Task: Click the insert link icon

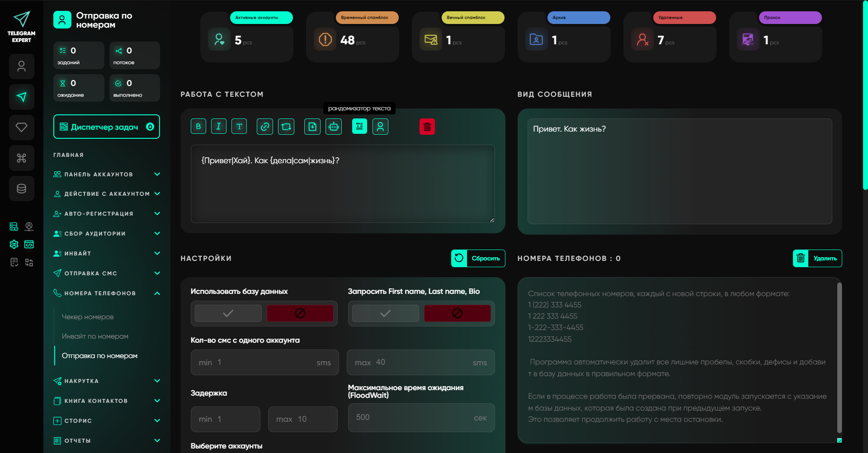Action: point(265,127)
